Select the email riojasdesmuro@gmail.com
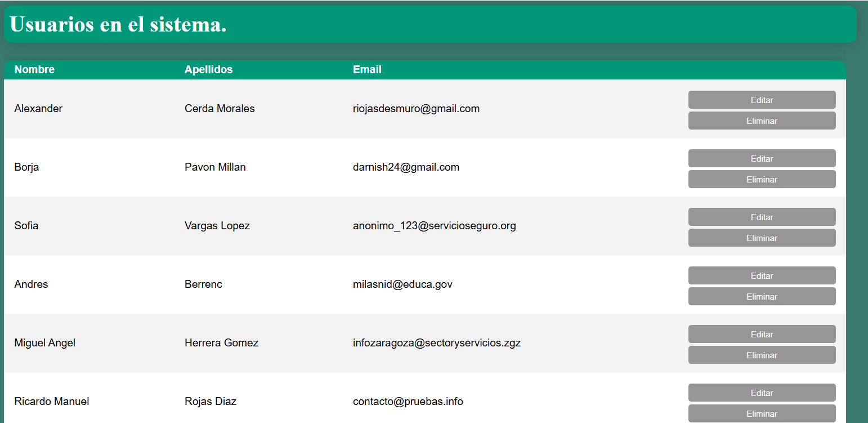The height and width of the screenshot is (423, 868). coord(416,109)
